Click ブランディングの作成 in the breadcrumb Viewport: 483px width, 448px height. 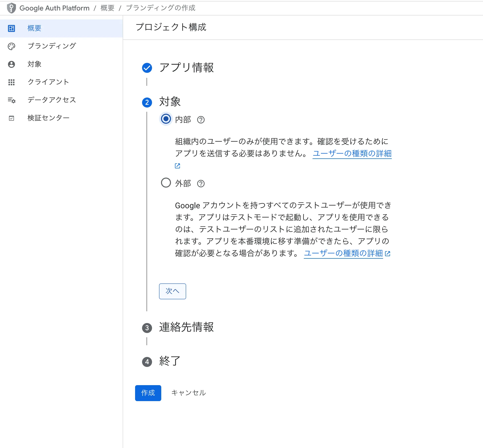[x=161, y=8]
